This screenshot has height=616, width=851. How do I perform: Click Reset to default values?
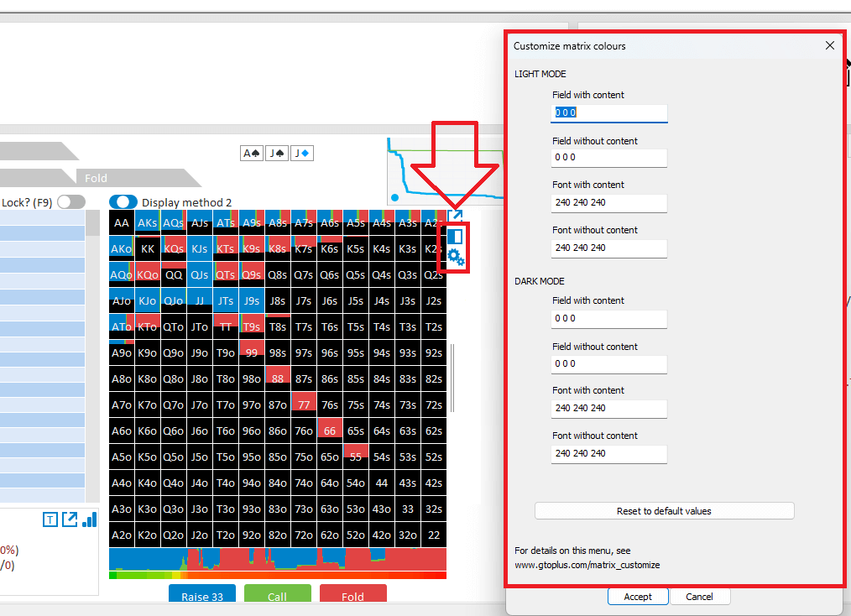click(665, 511)
